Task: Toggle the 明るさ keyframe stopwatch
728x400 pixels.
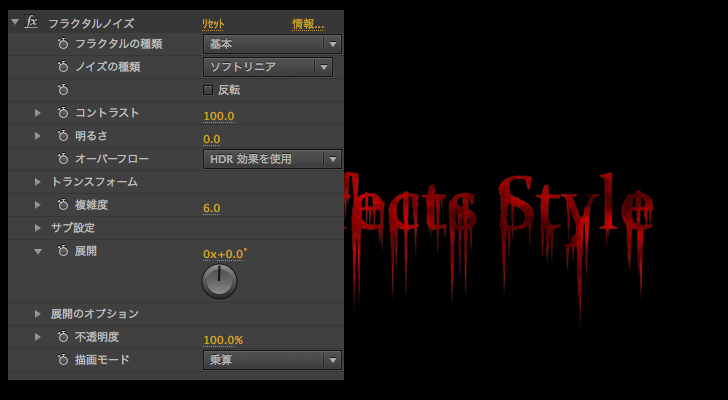Action: coord(63,136)
